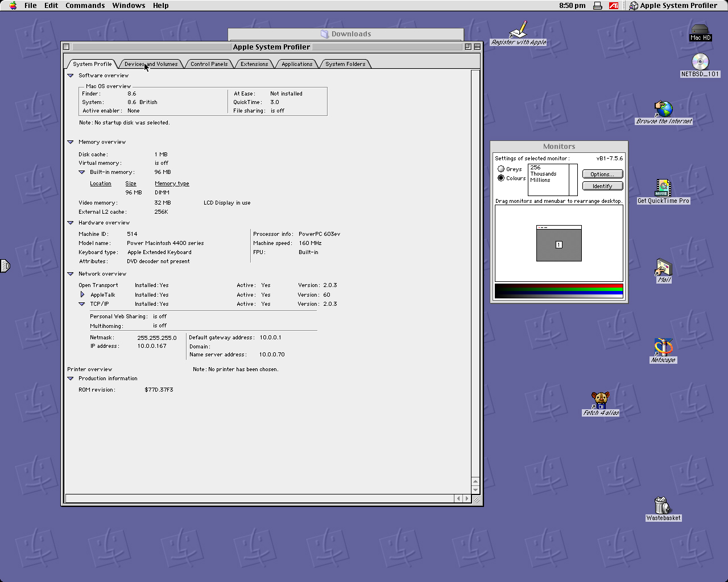Click the clock showing 8:50 pm
The image size is (728, 582).
572,6
